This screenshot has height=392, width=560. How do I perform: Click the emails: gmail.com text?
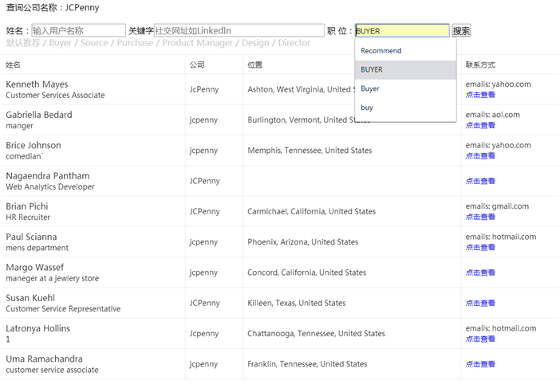[x=497, y=206]
